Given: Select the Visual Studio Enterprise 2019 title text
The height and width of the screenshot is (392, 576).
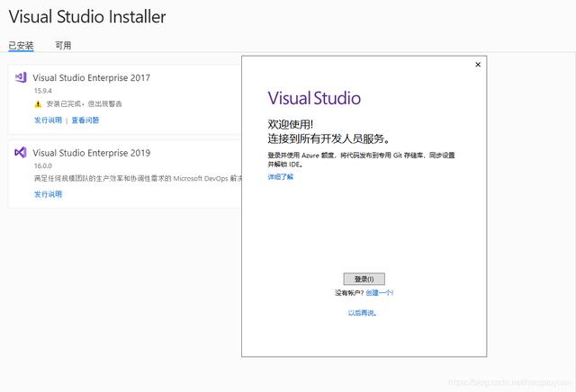Looking at the screenshot, I should pyautogui.click(x=92, y=153).
